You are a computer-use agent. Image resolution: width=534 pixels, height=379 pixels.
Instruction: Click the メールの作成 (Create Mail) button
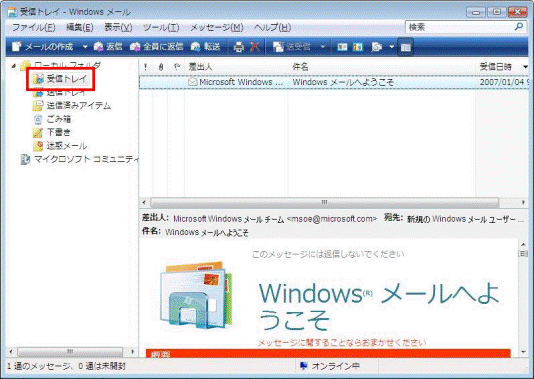click(43, 47)
